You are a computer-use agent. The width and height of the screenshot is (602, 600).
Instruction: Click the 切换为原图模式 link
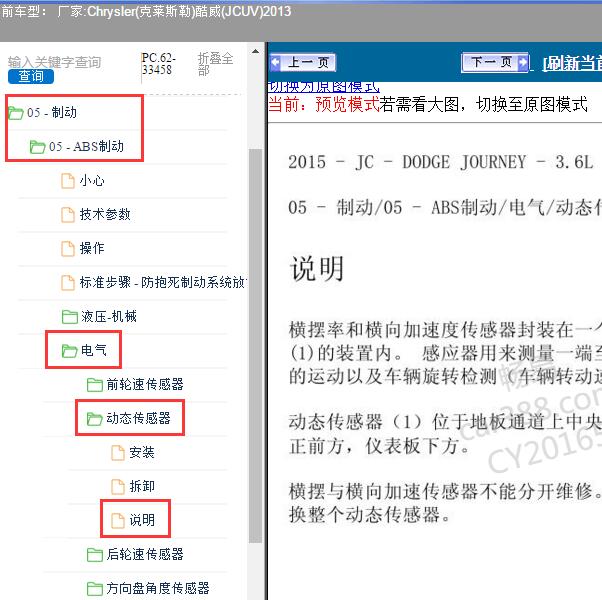pos(324,87)
